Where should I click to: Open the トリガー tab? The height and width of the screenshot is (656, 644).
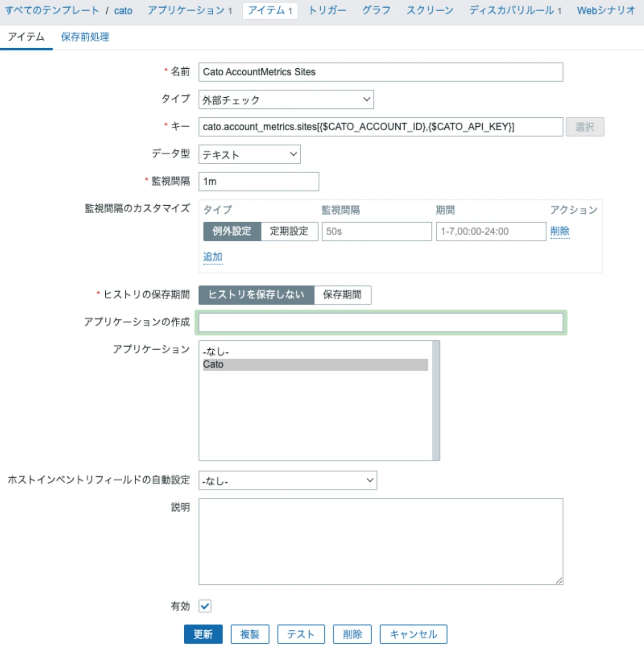point(327,10)
